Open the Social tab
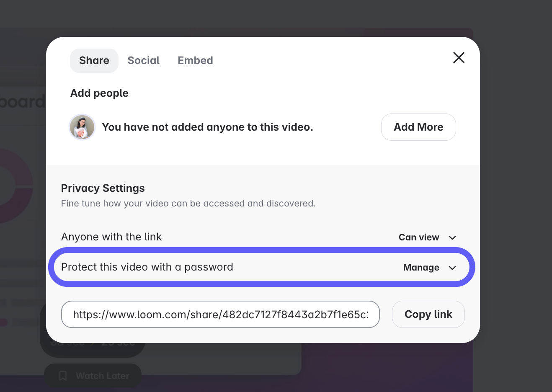 click(144, 61)
